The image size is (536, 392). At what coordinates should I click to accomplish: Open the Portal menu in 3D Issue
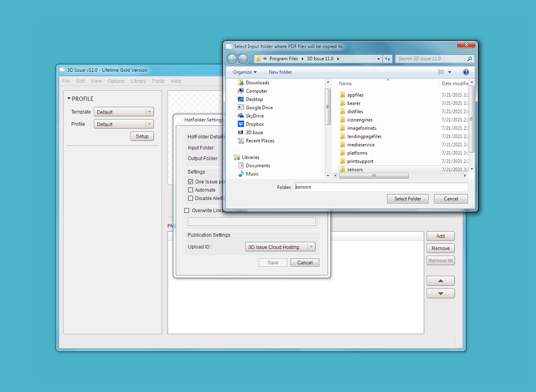[x=158, y=81]
